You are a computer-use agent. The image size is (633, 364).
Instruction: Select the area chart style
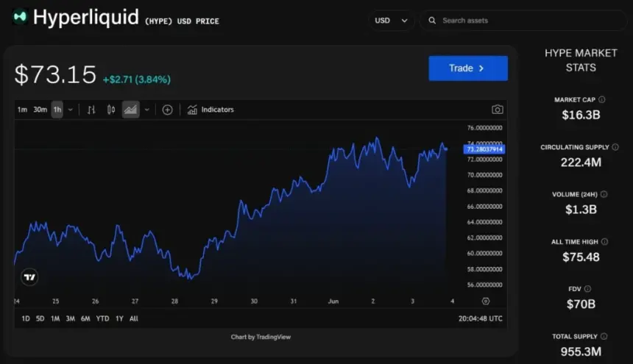130,110
